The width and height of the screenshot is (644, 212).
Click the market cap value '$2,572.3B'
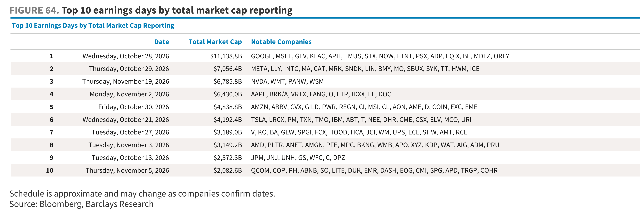tap(228, 158)
